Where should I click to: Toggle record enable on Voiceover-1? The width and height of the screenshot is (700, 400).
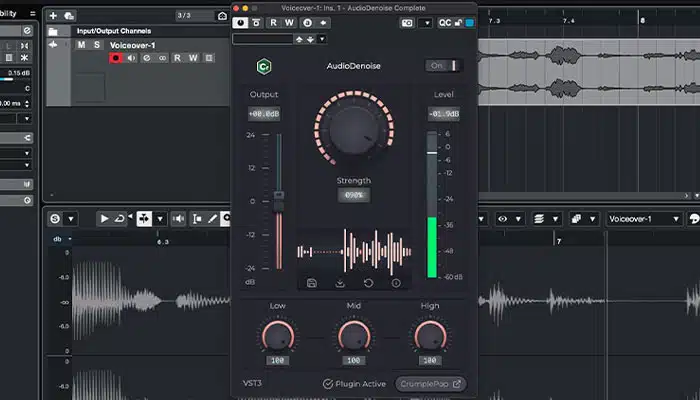click(116, 58)
